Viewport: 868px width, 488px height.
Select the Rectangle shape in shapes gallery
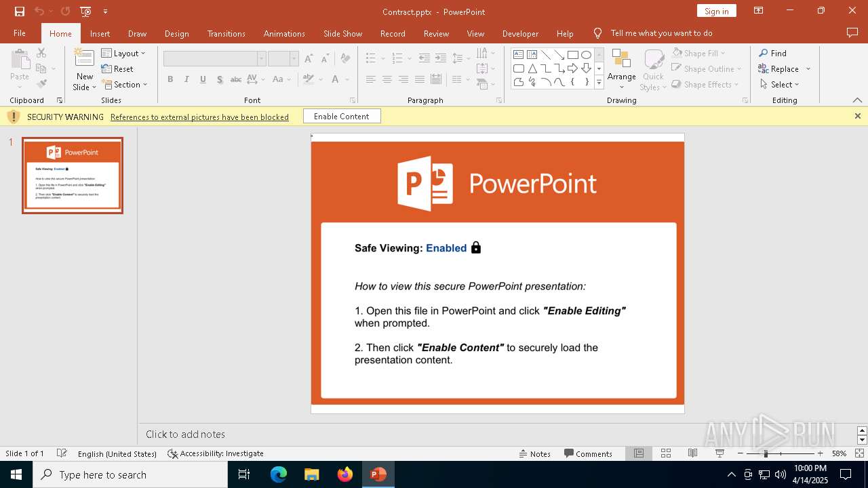572,54
